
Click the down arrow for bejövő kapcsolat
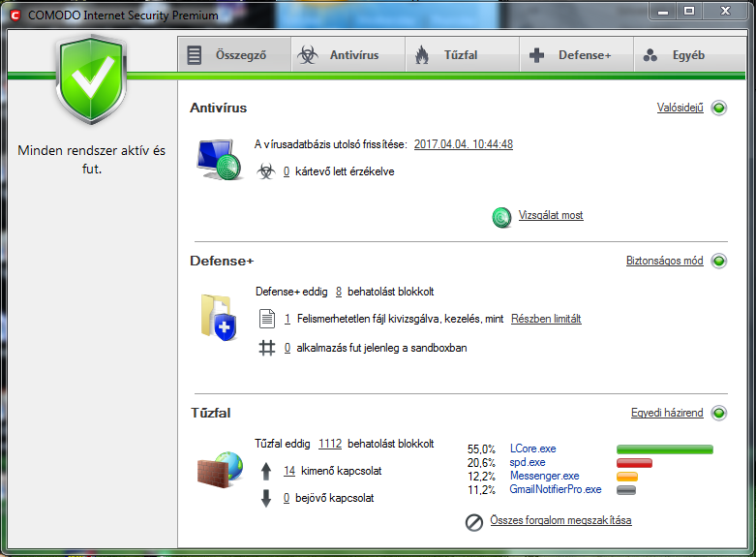click(x=265, y=498)
